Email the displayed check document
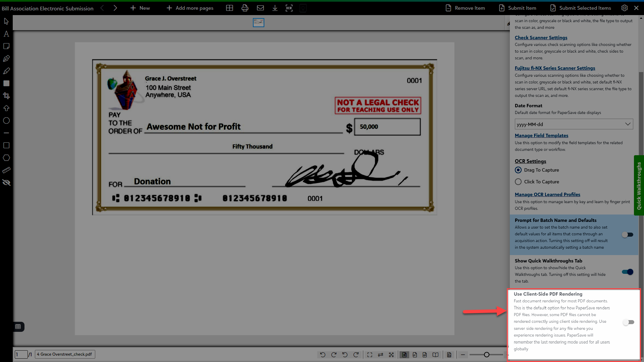 tap(260, 8)
